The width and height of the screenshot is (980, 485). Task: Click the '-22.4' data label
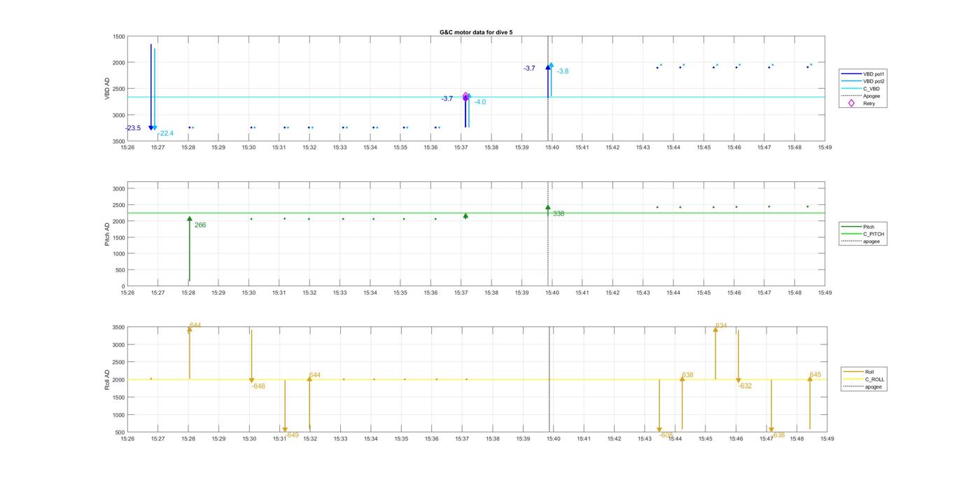click(x=165, y=134)
